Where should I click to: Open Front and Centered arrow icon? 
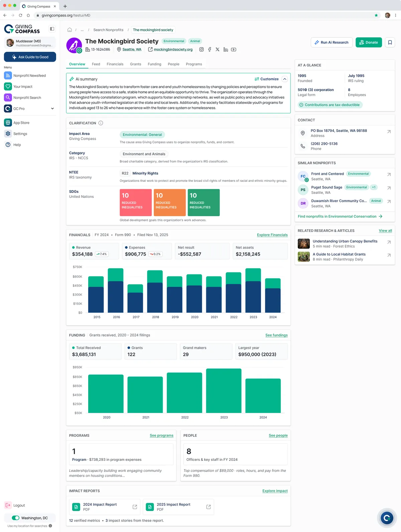click(389, 174)
